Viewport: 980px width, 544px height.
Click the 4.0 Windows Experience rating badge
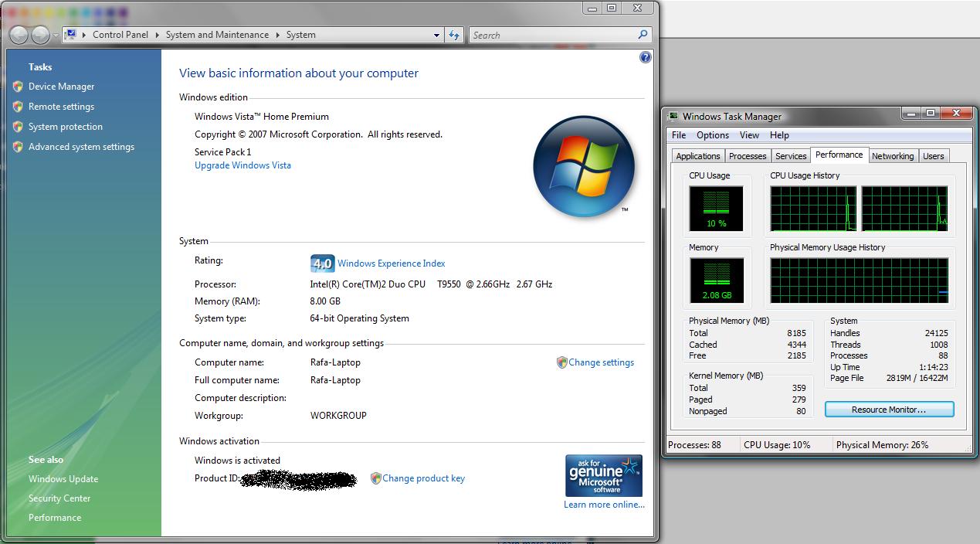(322, 263)
